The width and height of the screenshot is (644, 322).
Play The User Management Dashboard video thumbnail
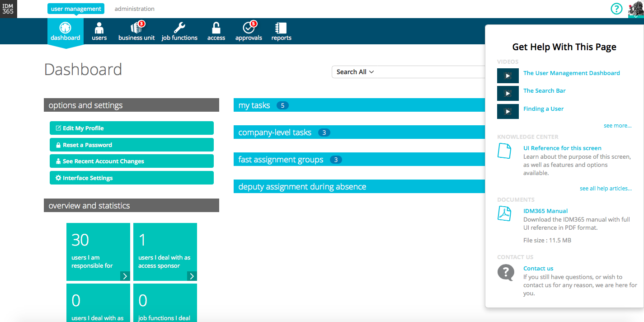[508, 76]
